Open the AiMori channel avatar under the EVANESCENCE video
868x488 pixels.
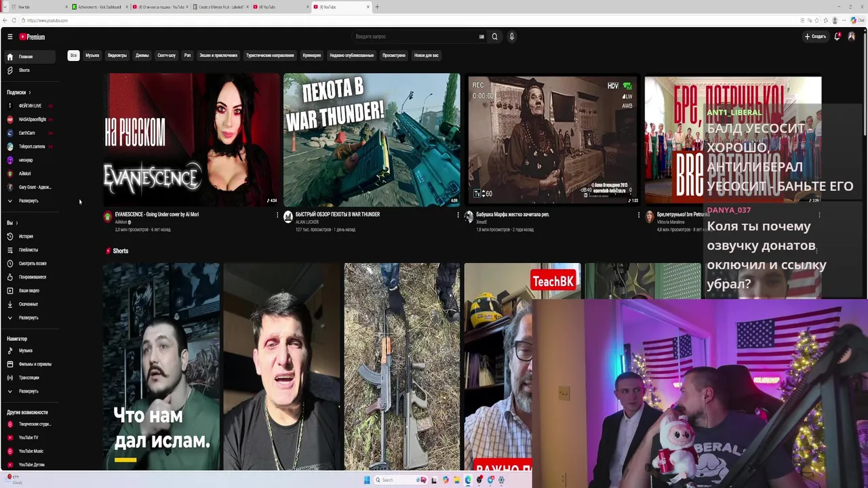tap(107, 217)
